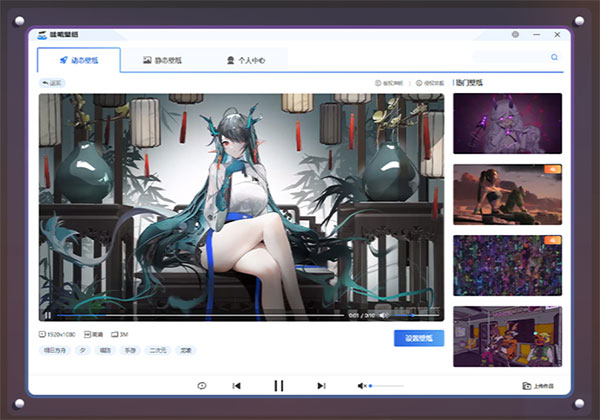Select the last tag chip in the row

pos(186,350)
